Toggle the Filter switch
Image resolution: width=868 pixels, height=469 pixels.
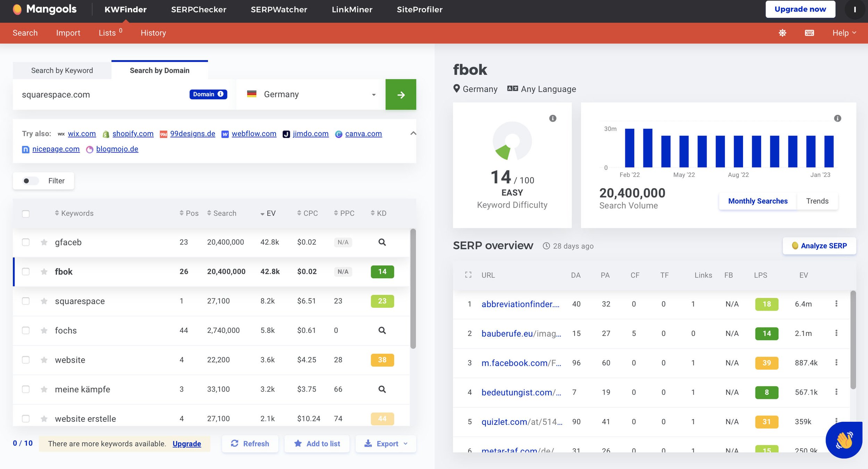[31, 181]
